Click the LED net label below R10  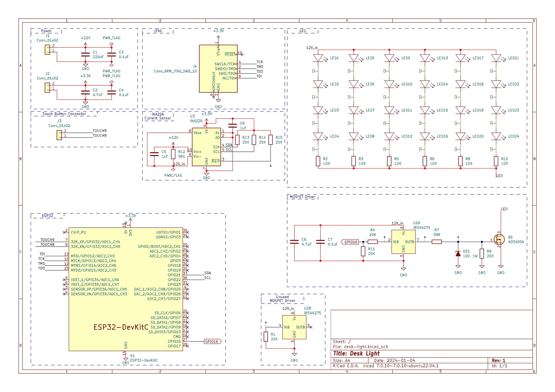pyautogui.click(x=499, y=176)
